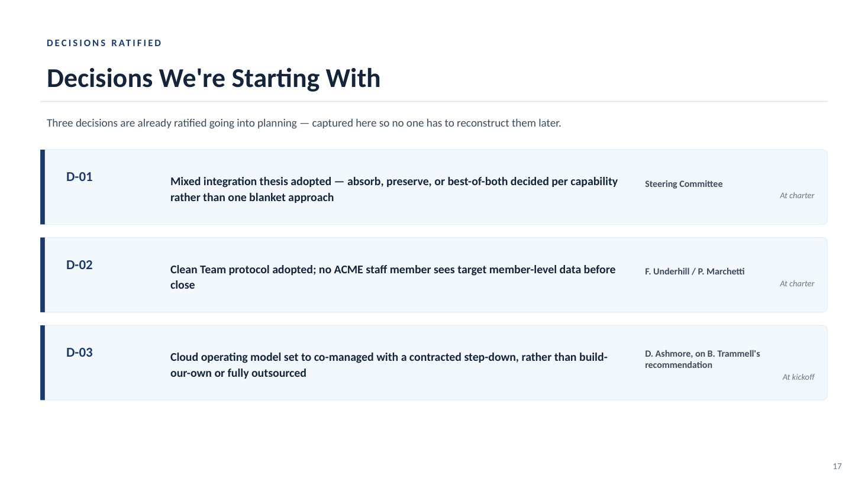Click the D-01 decision identifier
The image size is (868, 488).
tap(79, 177)
